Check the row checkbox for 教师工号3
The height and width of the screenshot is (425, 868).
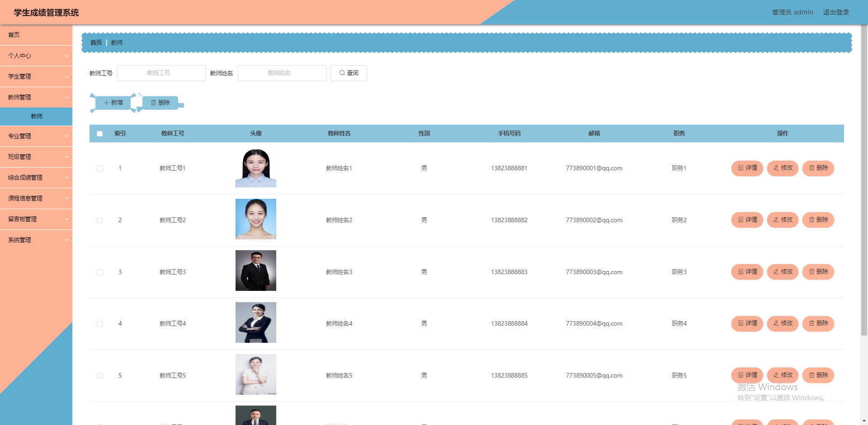(99, 272)
